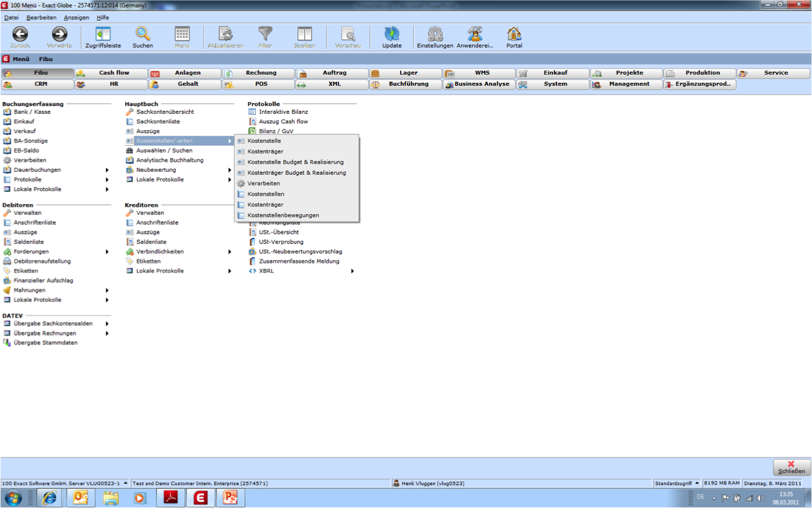Click the Vorwärts forward arrow icon
The image size is (812, 508).
59,34
